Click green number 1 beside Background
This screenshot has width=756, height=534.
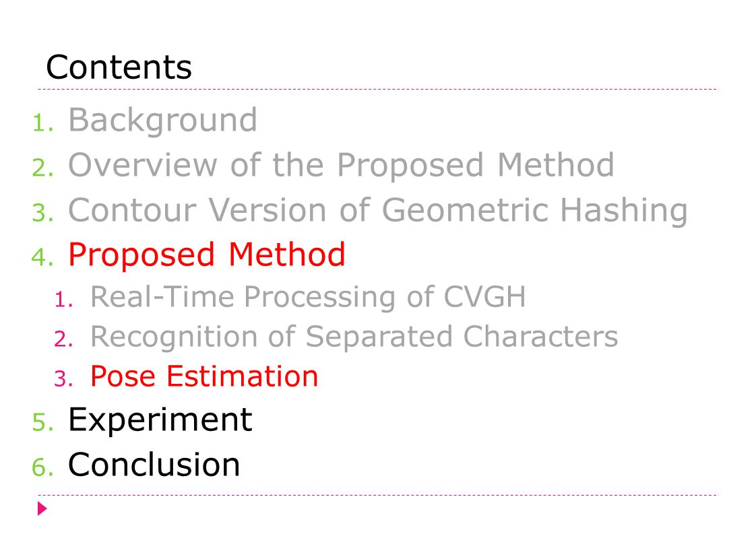coord(43,123)
